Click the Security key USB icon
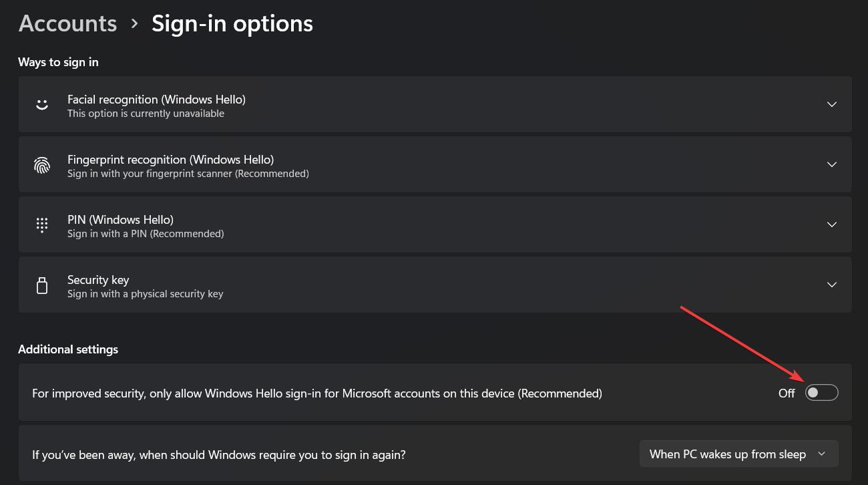The image size is (868, 485). point(42,285)
